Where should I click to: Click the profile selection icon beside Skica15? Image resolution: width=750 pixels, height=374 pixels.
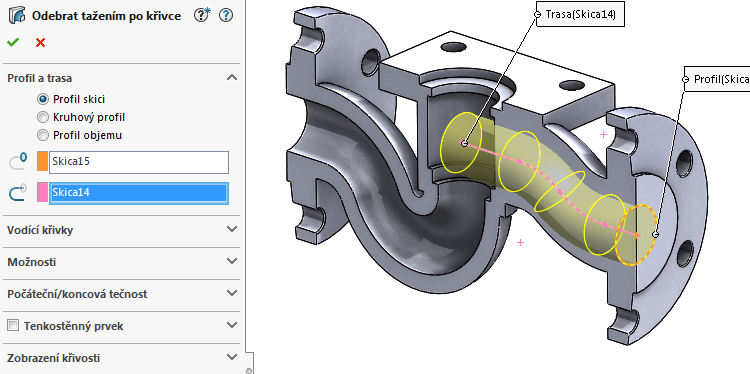pos(18,162)
